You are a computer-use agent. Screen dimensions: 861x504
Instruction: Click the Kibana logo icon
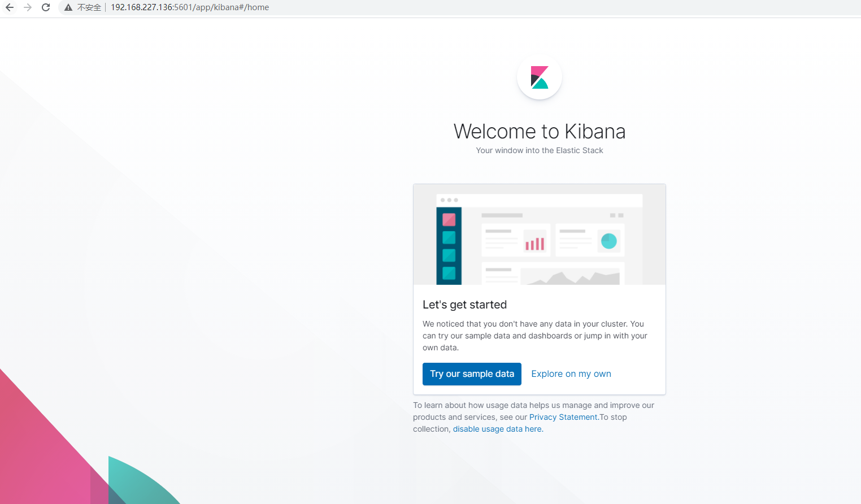pyautogui.click(x=540, y=77)
